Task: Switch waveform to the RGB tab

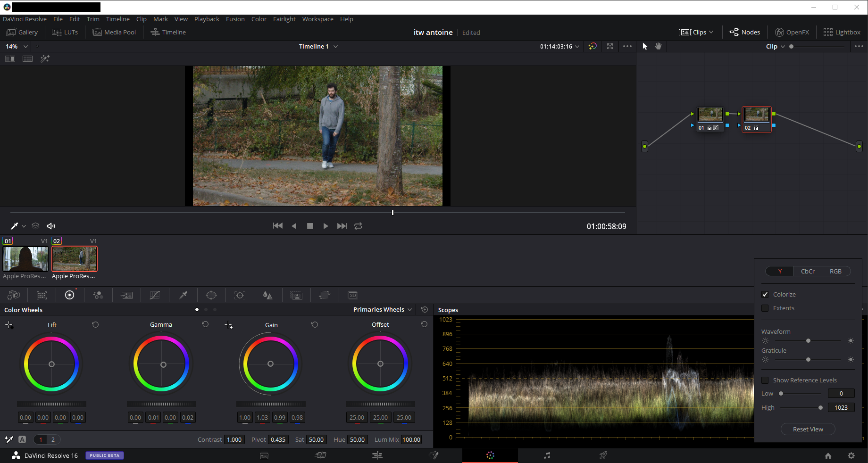Action: pos(835,272)
